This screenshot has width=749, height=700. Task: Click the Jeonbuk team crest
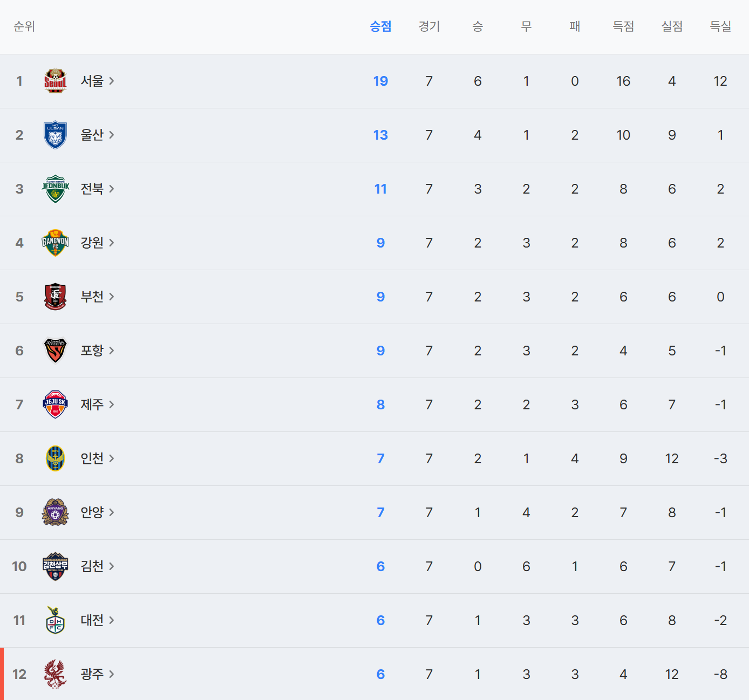[x=55, y=189]
